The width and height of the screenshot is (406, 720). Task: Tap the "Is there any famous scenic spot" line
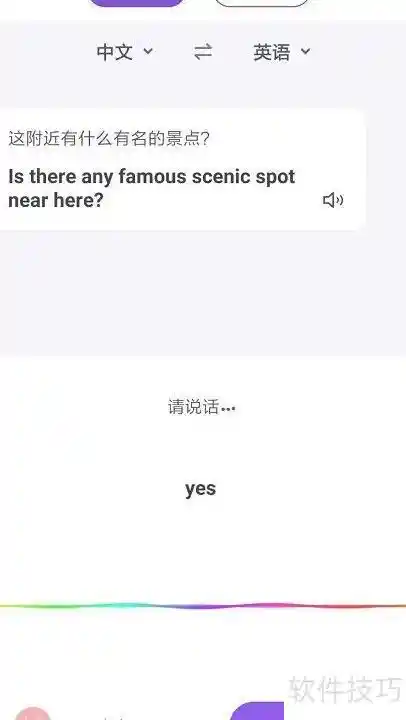[x=152, y=177]
